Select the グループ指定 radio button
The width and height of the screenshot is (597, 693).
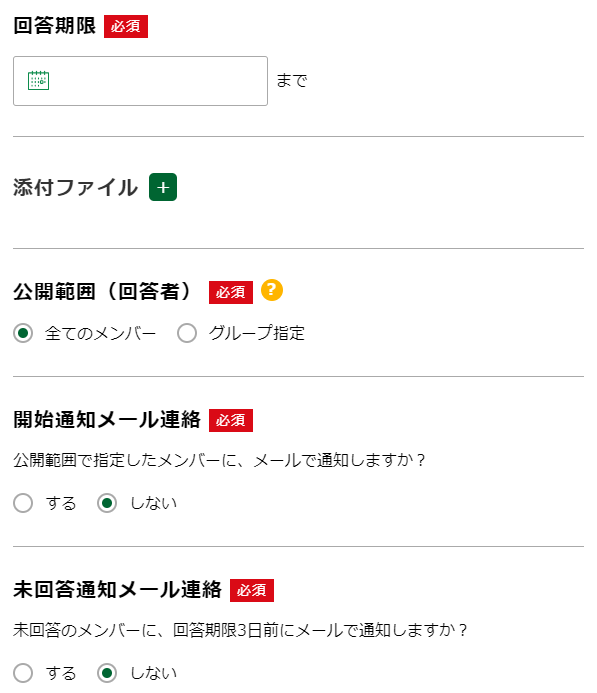(x=187, y=333)
